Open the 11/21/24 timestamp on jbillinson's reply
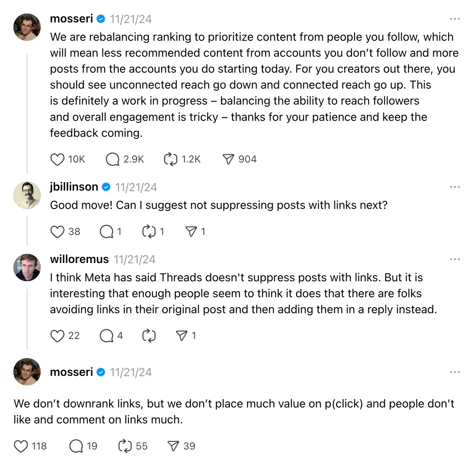 (x=136, y=187)
